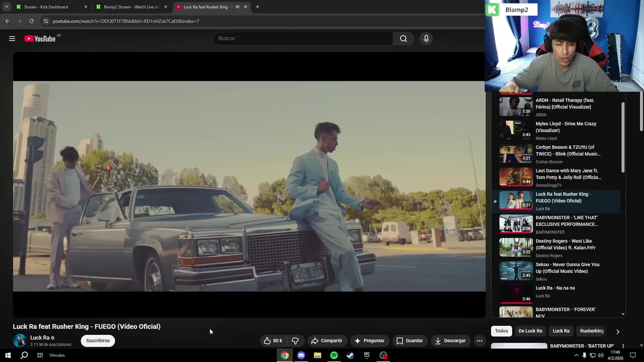Open Discord from the taskbar
This screenshot has width=644, height=362.
(x=301, y=355)
